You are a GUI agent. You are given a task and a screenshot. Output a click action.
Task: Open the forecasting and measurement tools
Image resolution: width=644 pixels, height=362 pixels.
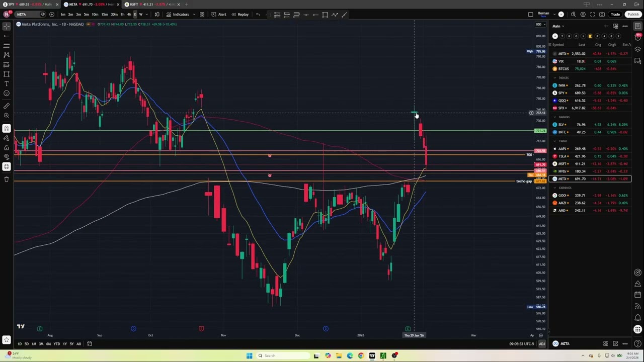tap(7, 64)
